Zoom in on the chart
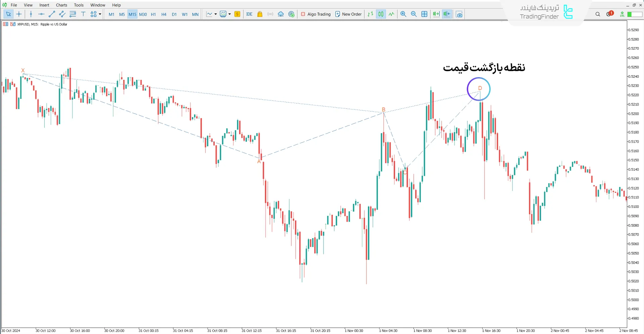 (x=403, y=14)
